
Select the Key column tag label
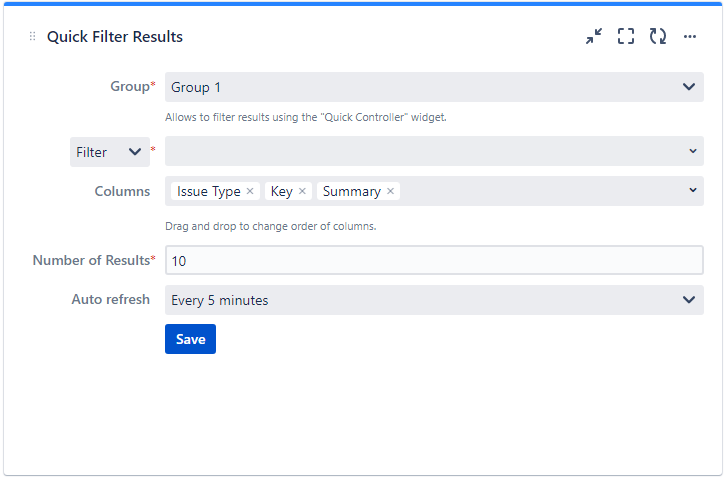pos(281,191)
